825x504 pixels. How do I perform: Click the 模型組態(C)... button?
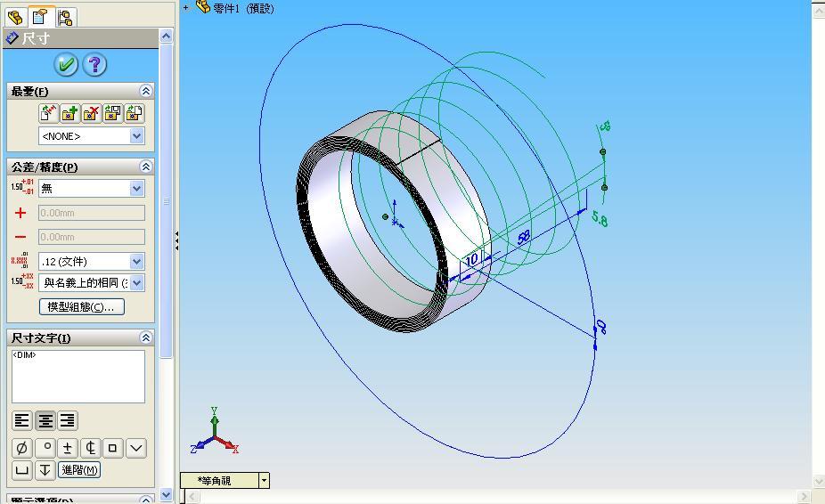pos(82,306)
